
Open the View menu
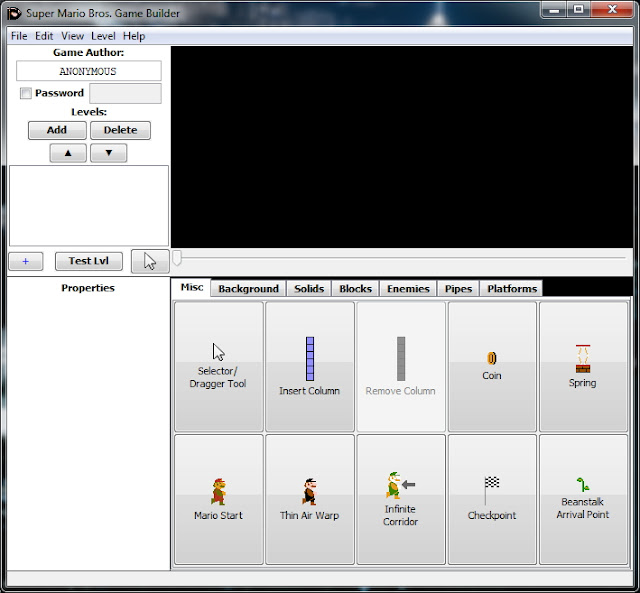click(x=72, y=36)
